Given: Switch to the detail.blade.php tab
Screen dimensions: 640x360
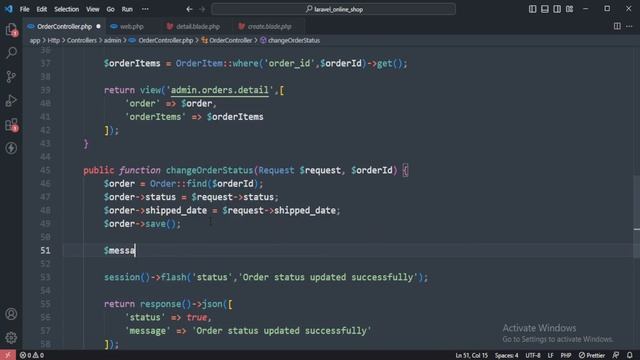Looking at the screenshot, I should point(198,27).
